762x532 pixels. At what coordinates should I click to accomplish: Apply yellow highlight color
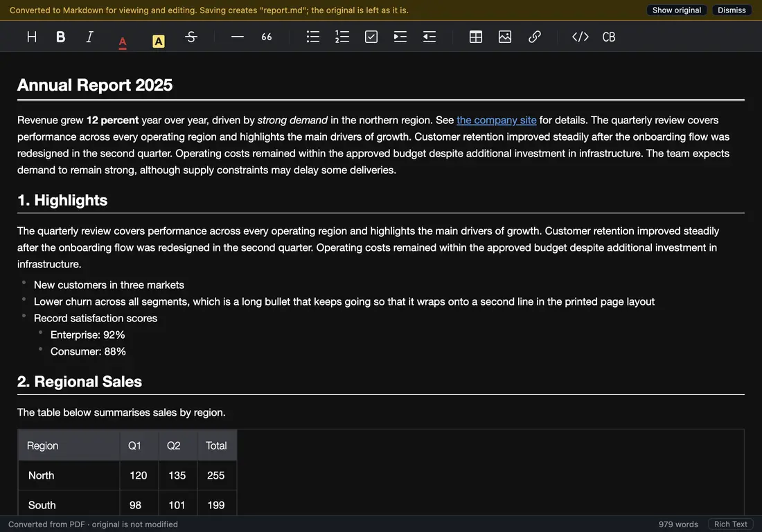point(159,42)
